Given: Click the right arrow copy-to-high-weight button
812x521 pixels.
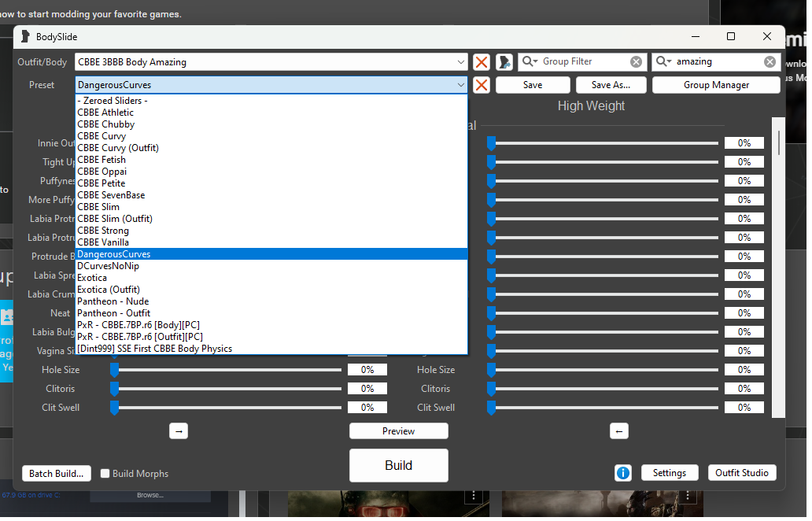Looking at the screenshot, I should pos(179,430).
